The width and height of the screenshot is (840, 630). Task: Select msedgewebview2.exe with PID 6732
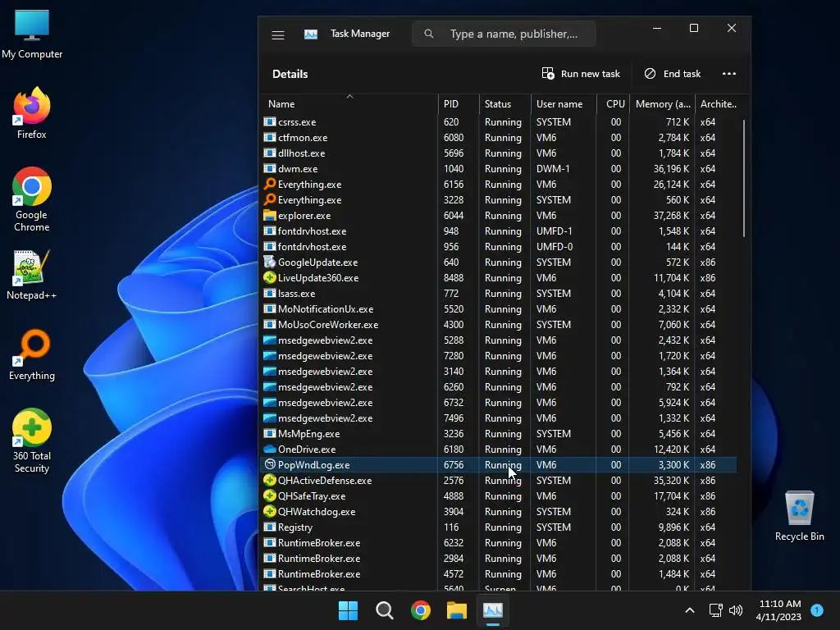[500, 402]
